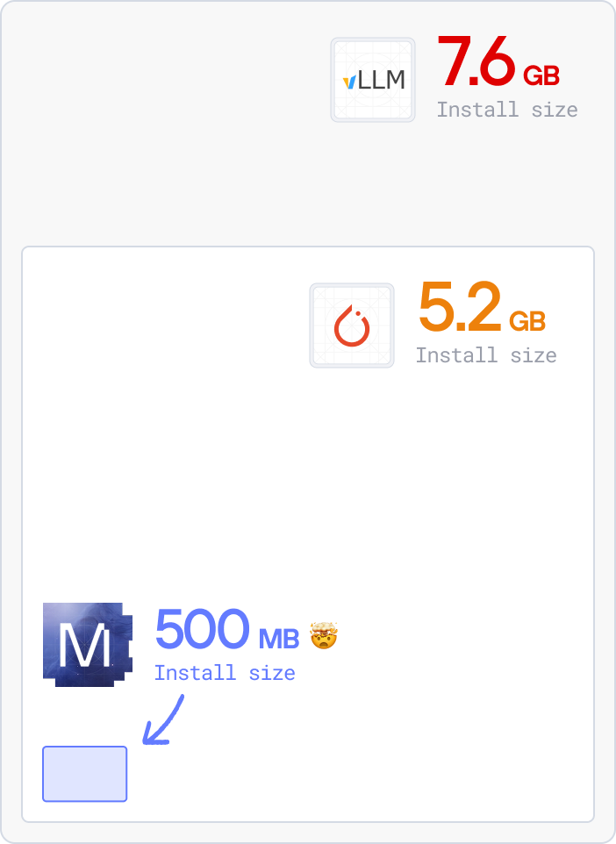Click the blue Install size label
Screen dimensions: 616x844
(225, 673)
